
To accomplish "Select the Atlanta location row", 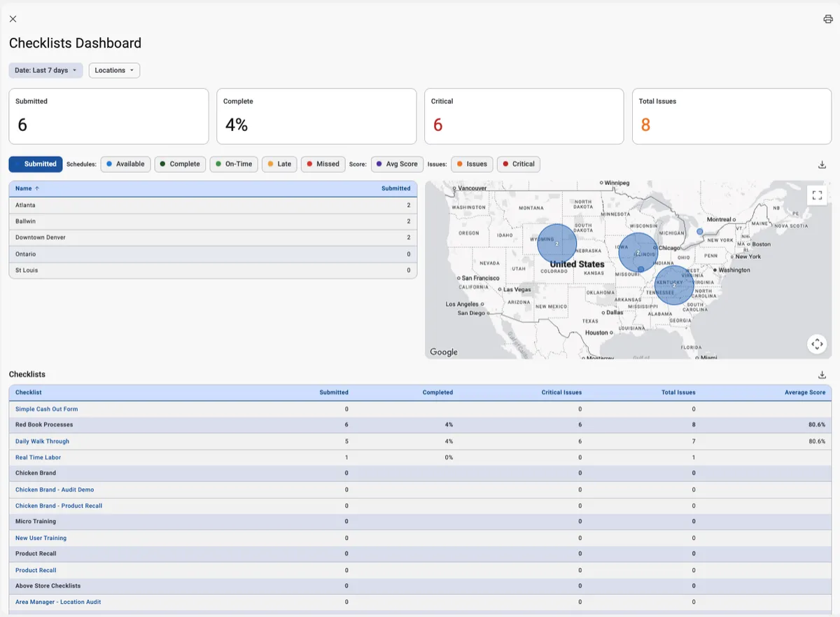I will (213, 205).
